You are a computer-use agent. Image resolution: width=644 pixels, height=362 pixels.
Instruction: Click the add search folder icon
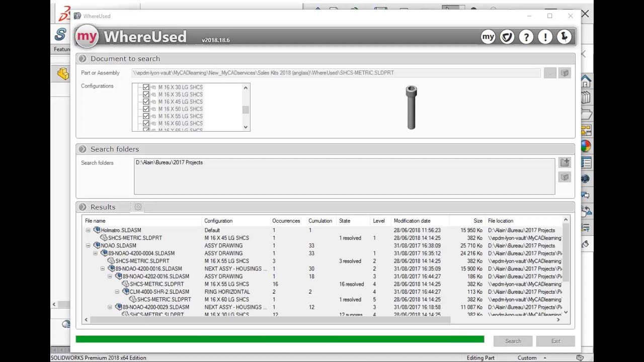565,162
